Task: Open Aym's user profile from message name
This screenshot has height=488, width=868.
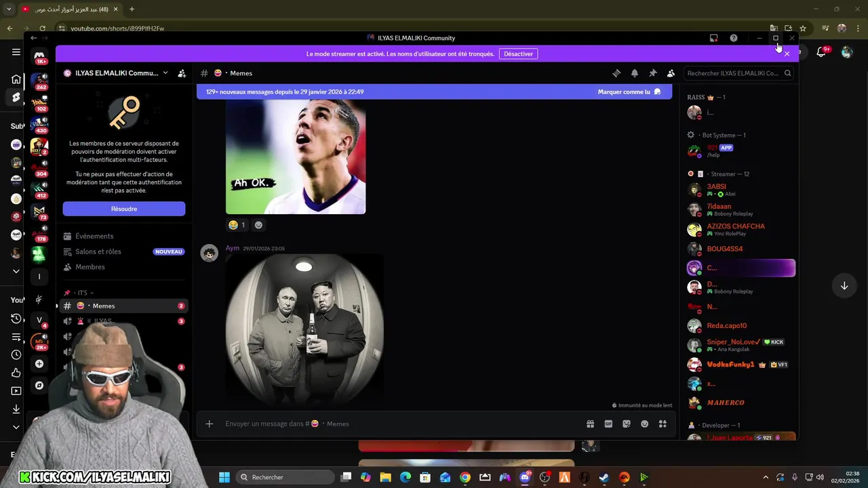Action: (232, 248)
